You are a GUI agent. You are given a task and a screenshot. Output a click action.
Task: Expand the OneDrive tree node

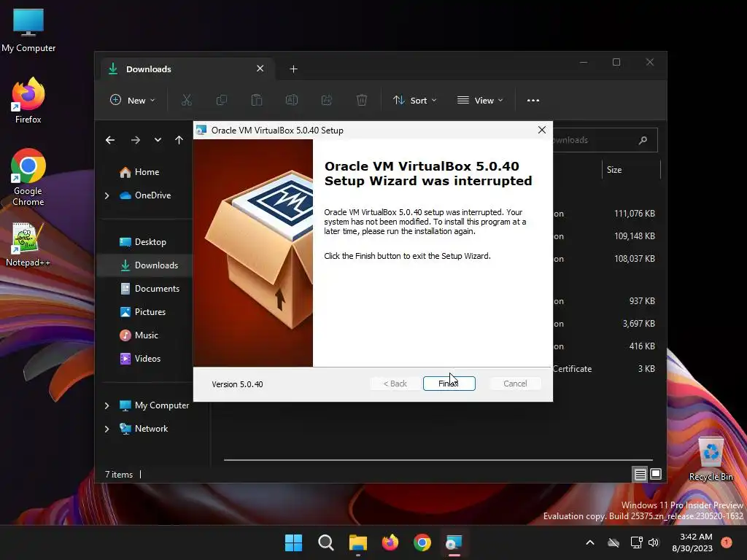coord(107,195)
